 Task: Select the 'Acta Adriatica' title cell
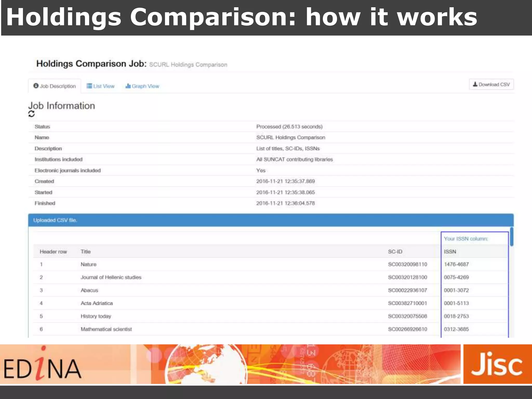coord(97,303)
